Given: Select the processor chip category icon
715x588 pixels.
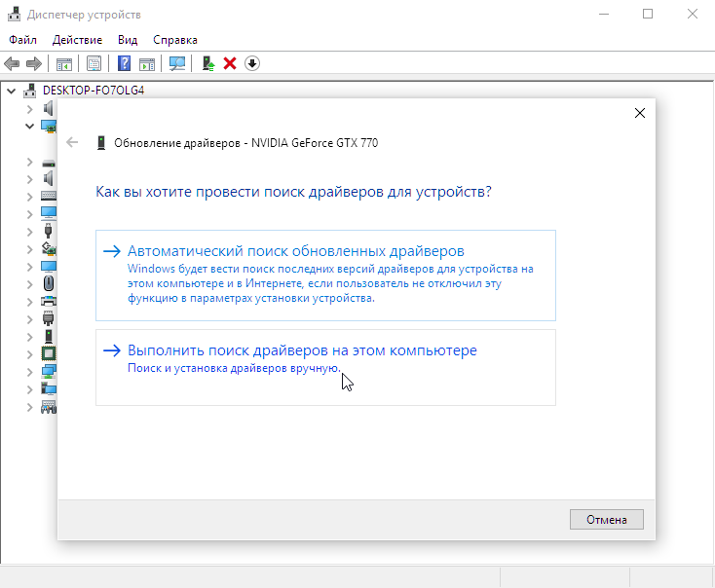Looking at the screenshot, I should coord(49,353).
